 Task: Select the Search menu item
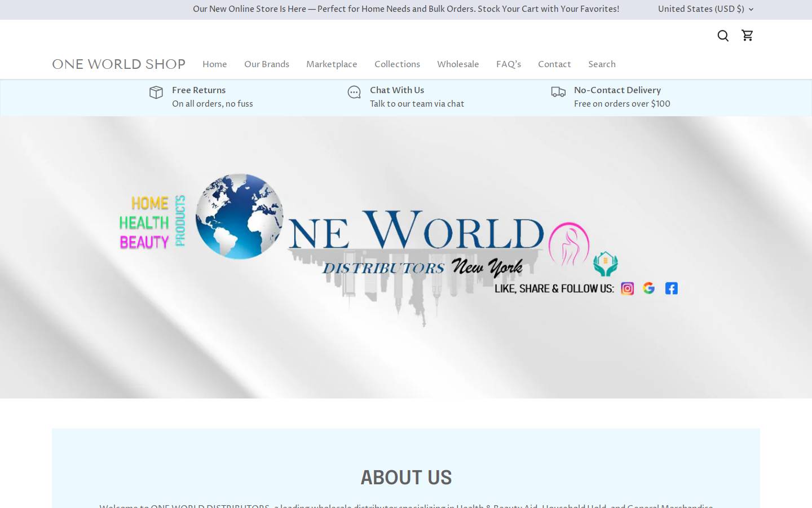[602, 64]
